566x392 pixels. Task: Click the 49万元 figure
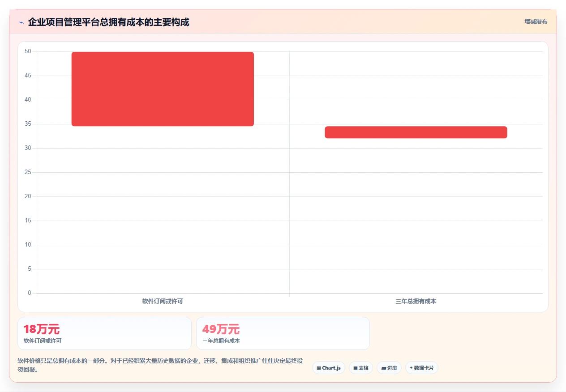point(221,329)
